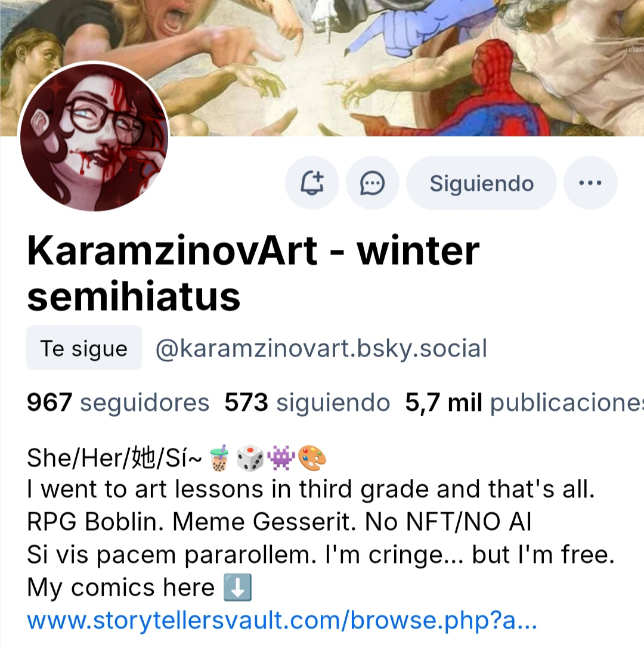Open the 573 siguiendo list

pyautogui.click(x=307, y=403)
